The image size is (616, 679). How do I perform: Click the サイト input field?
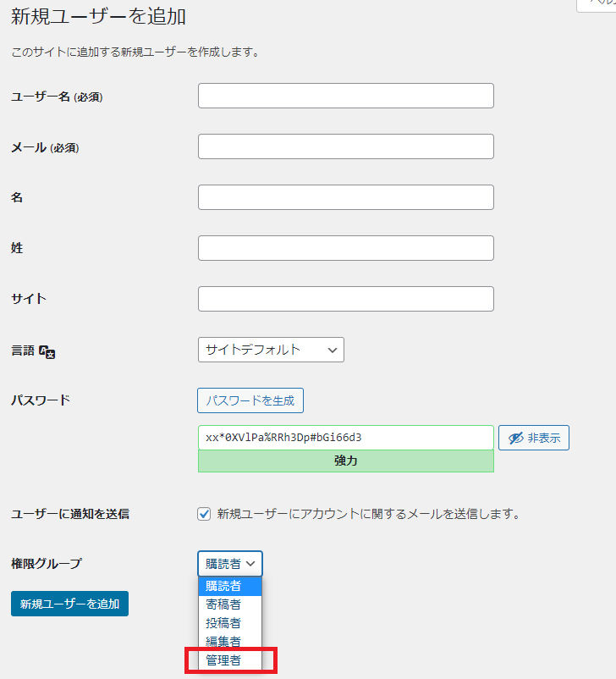(x=345, y=298)
